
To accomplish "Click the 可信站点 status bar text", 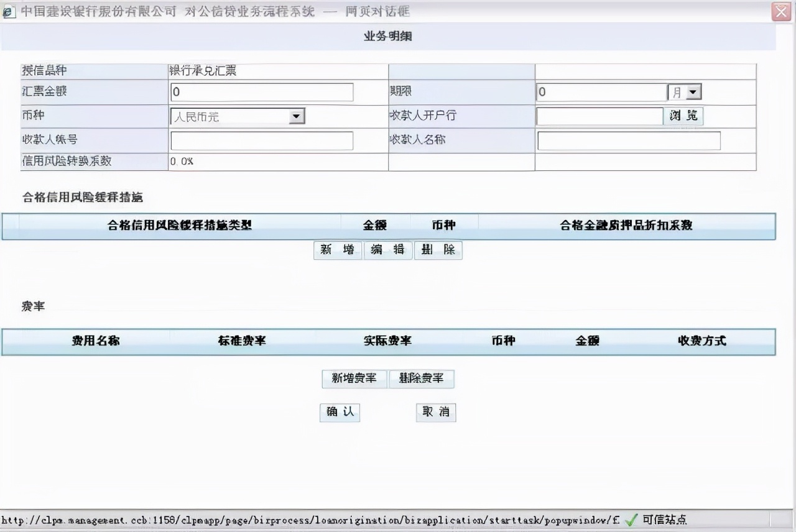I will pyautogui.click(x=665, y=520).
